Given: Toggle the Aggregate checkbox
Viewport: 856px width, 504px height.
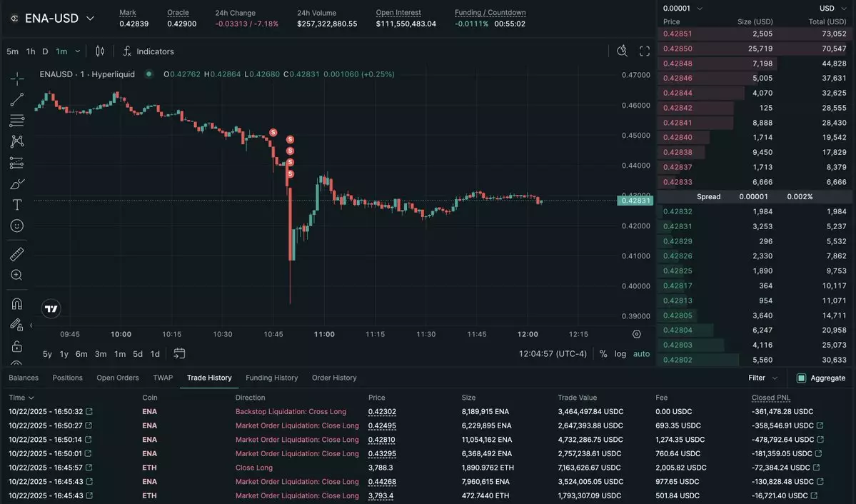Looking at the screenshot, I should tap(801, 378).
